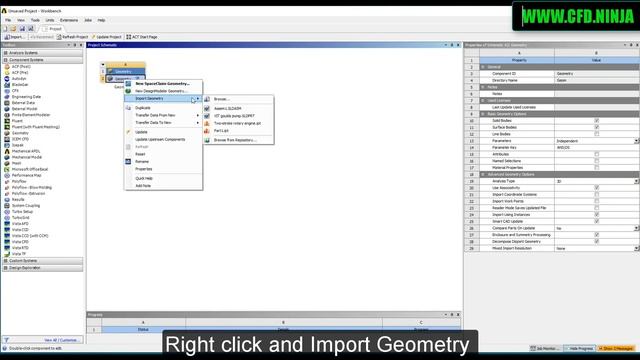Image resolution: width=640 pixels, height=360 pixels.
Task: Open Mixed Import Resolution dropdown
Action: (x=636, y=249)
